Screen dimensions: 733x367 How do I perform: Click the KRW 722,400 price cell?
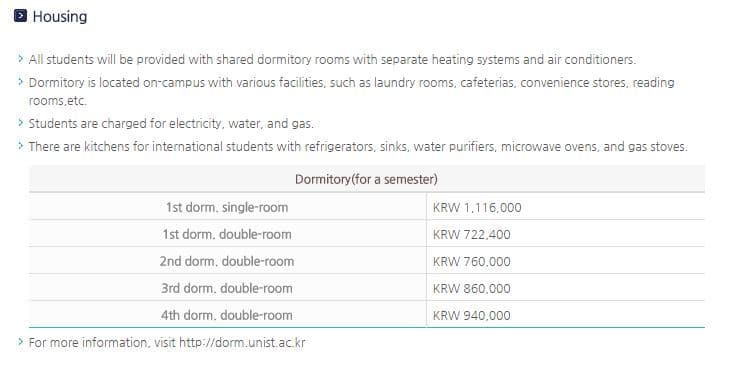pyautogui.click(x=566, y=233)
